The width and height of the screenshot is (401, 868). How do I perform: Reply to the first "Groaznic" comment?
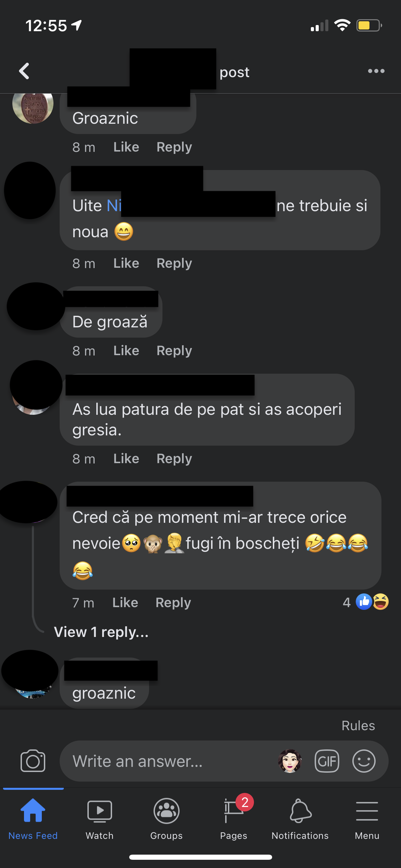174,147
